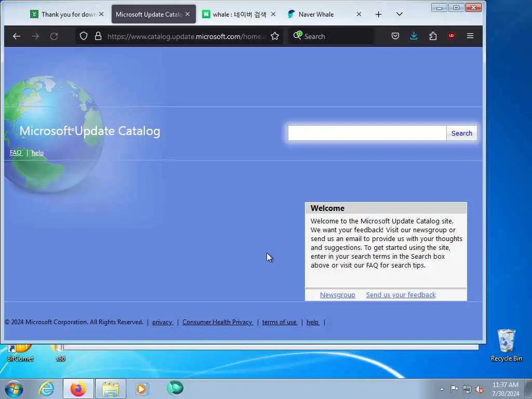The width and height of the screenshot is (532, 399).
Task: Close the whale Naver search tab
Action: (273, 14)
